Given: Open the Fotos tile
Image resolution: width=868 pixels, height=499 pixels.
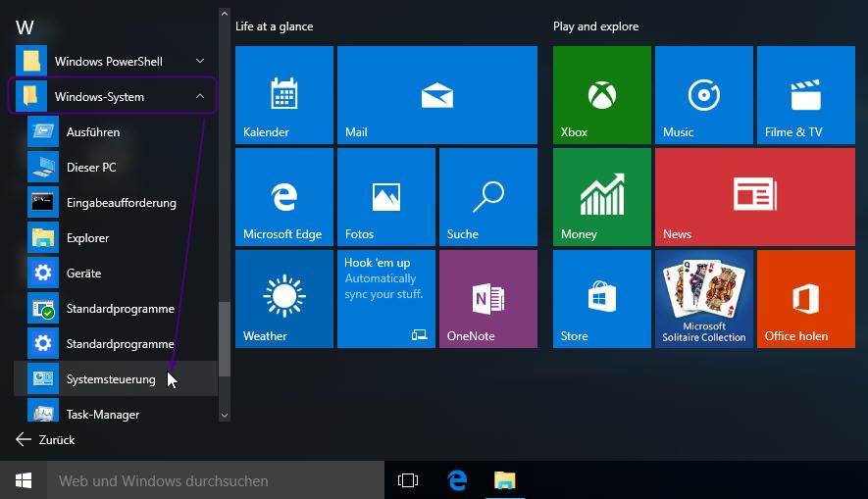Looking at the screenshot, I should click(x=385, y=196).
